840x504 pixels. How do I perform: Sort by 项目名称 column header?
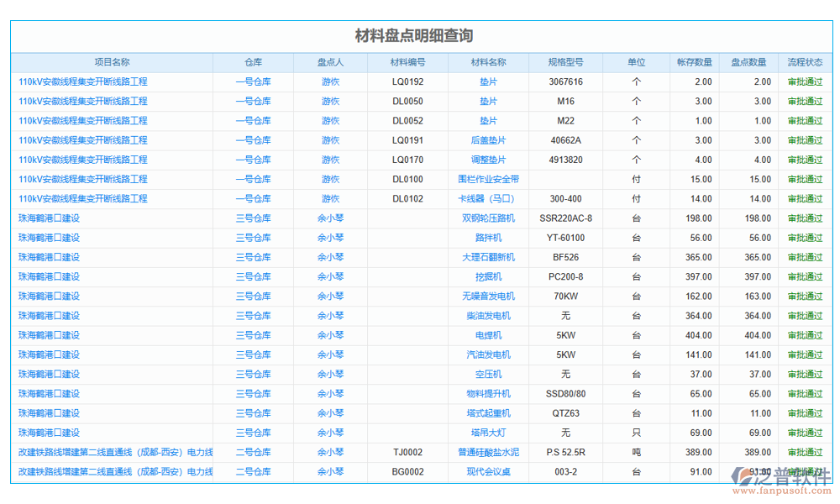coord(112,62)
